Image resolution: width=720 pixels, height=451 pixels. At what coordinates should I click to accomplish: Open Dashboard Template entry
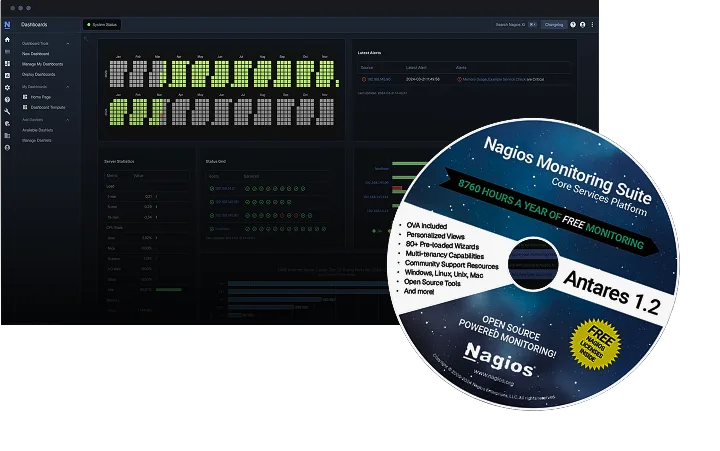[x=48, y=107]
